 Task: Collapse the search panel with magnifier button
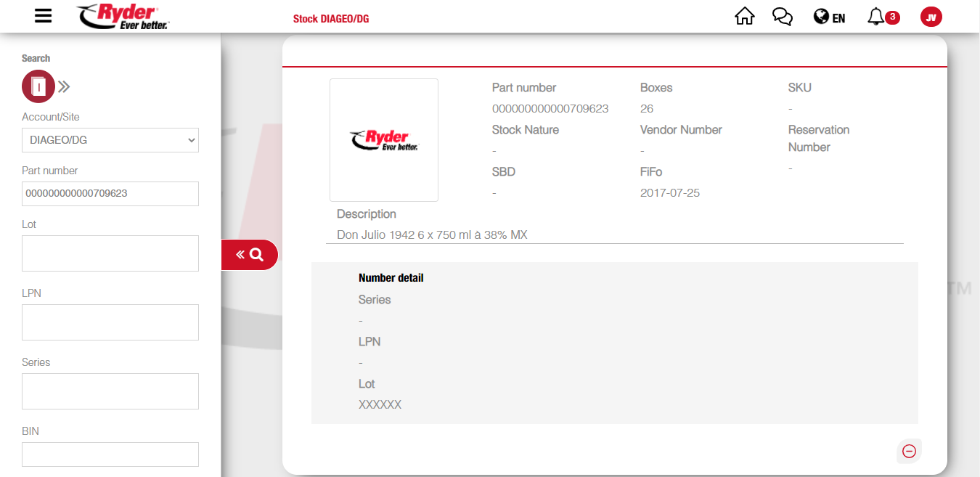point(250,255)
